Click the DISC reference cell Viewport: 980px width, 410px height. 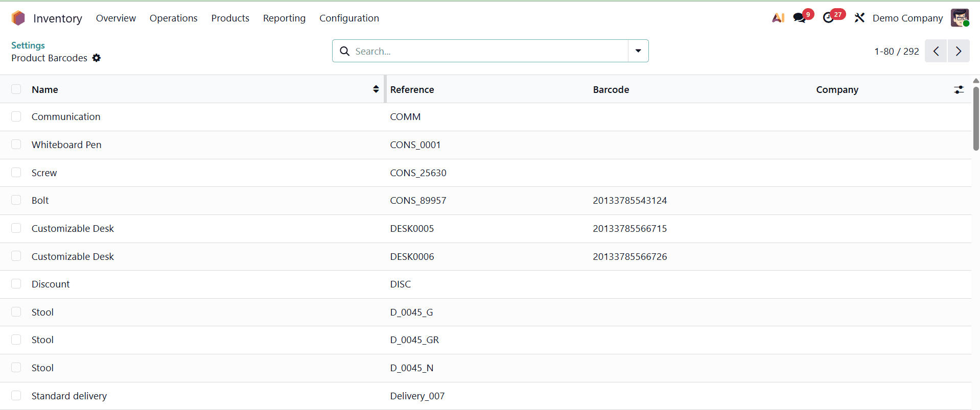401,284
